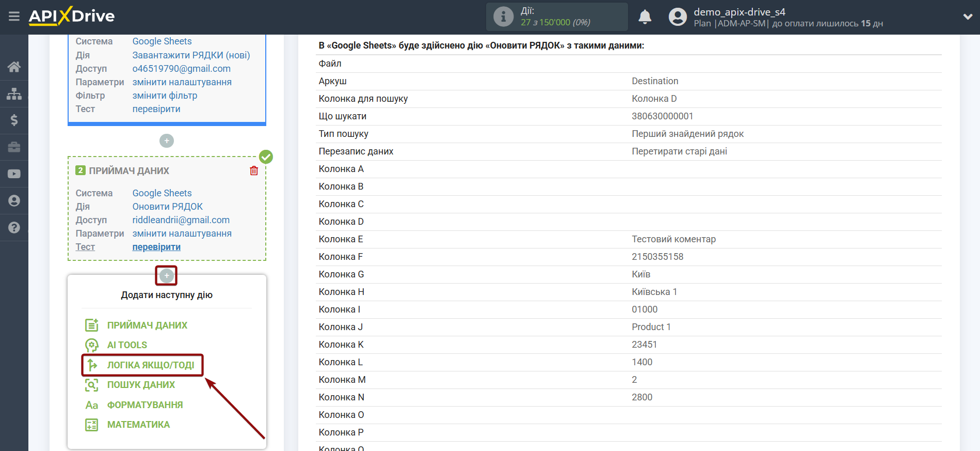Open the hamburger menu icon

click(x=14, y=17)
